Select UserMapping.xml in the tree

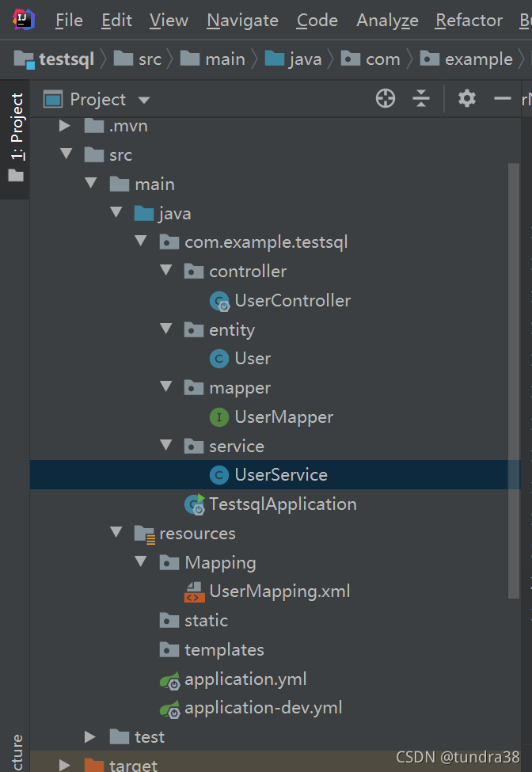(x=279, y=591)
